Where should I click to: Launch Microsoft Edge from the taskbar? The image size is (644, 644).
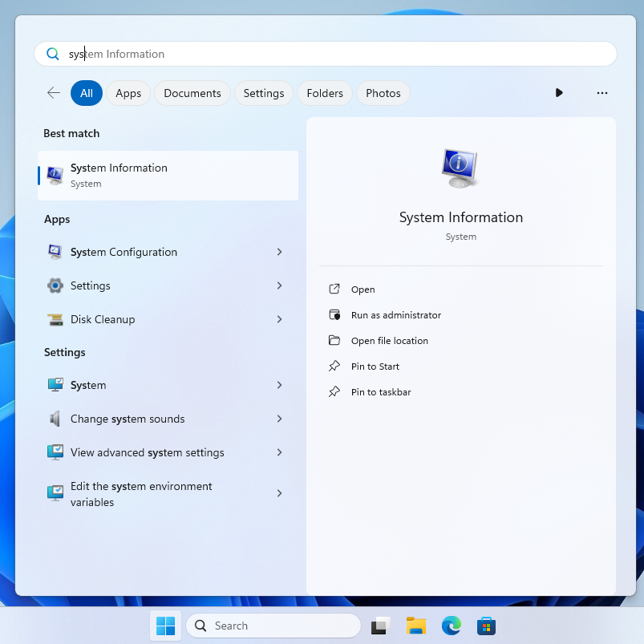click(452, 626)
